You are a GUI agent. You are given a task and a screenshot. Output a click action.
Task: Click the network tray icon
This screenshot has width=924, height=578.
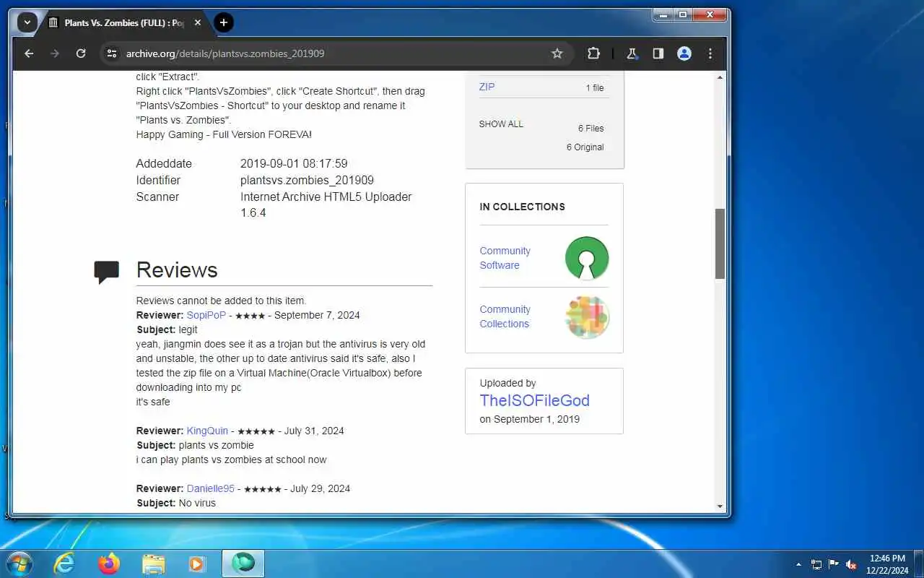point(816,564)
